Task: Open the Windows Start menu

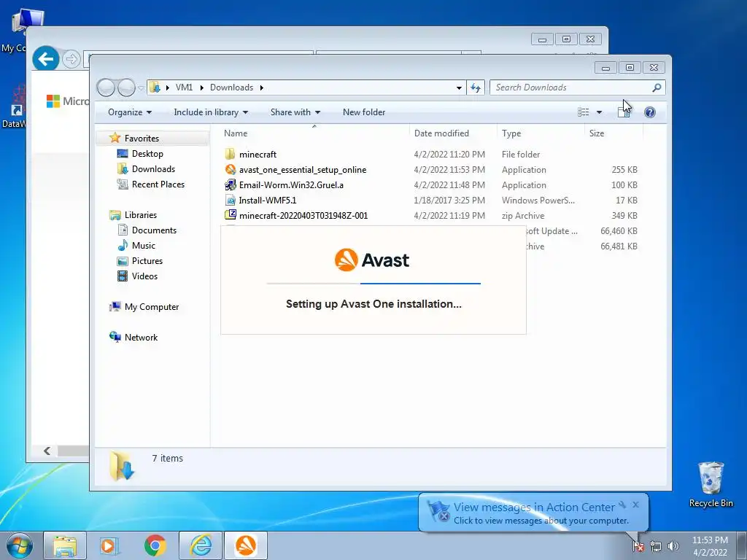Action: pos(19,545)
